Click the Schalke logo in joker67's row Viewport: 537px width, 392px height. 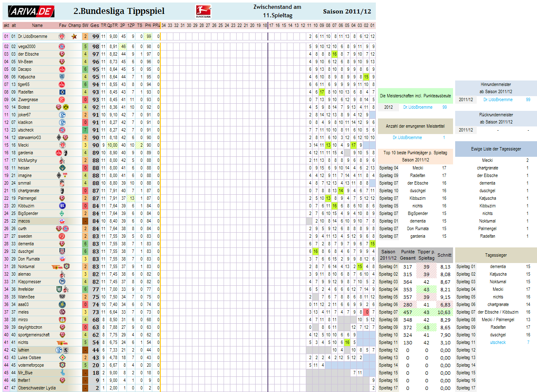pos(62,115)
